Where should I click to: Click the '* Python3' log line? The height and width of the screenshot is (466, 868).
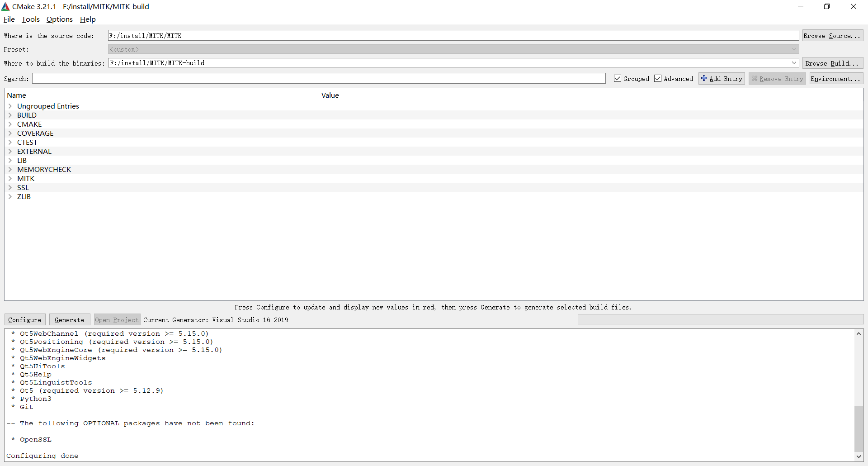pos(31,399)
